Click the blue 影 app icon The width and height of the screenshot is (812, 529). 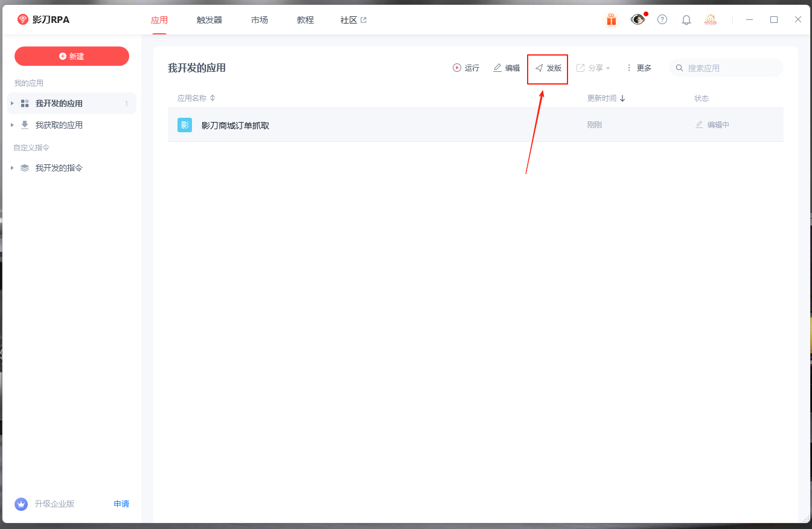tap(185, 125)
